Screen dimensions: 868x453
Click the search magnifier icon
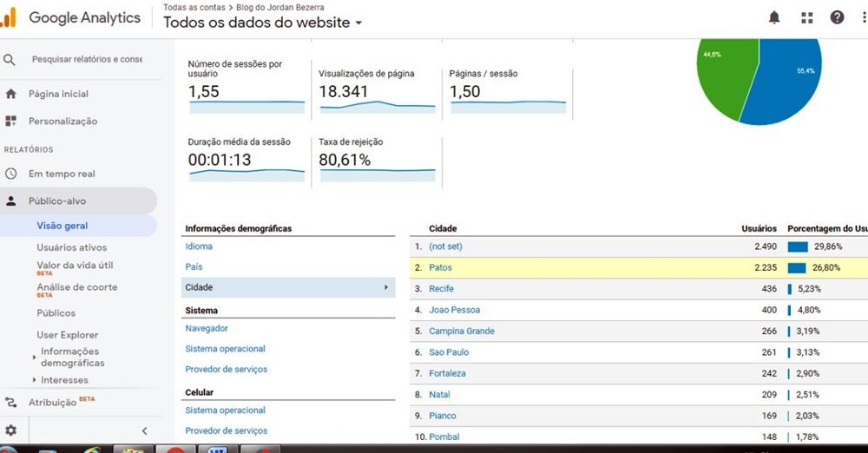point(10,59)
